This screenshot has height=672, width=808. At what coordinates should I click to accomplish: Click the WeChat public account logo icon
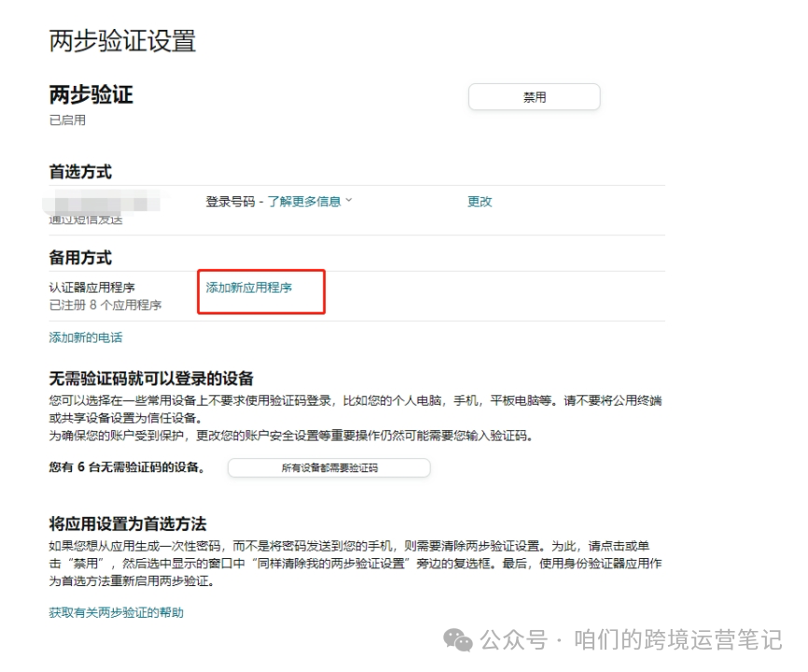[x=459, y=641]
